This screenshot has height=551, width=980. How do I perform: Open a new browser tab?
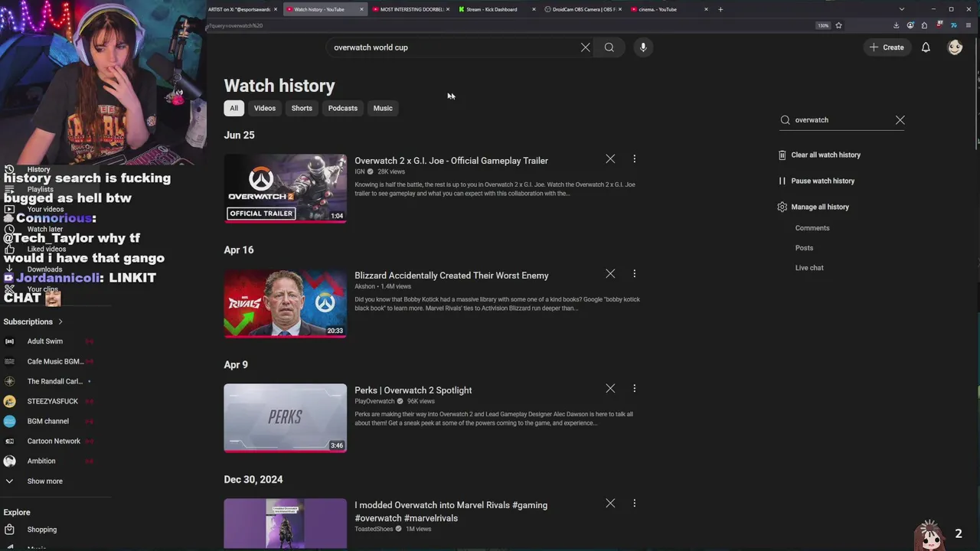[x=720, y=9]
